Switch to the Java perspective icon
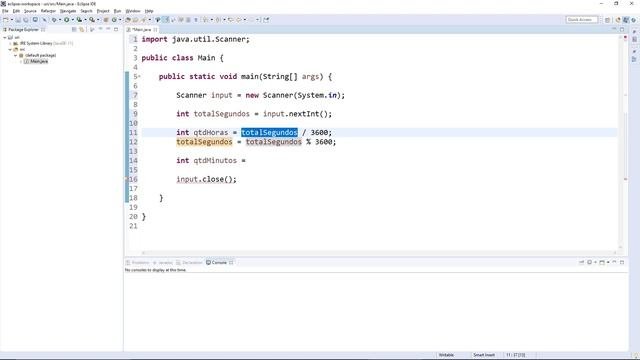Image resolution: width=640 pixels, height=360 pixels. point(626,20)
